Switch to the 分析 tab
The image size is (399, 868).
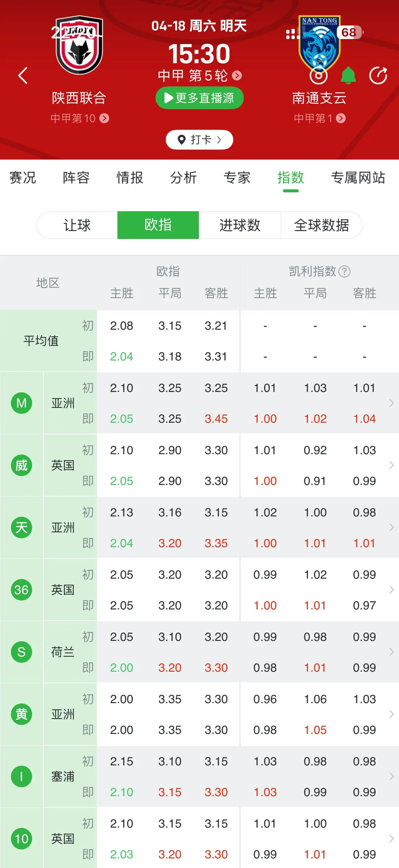[x=184, y=177]
